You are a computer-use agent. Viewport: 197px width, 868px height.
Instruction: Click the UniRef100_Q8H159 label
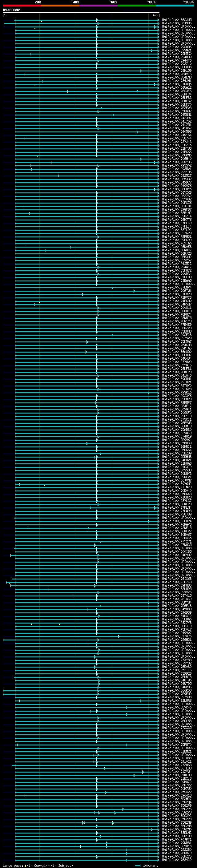[177, 71]
